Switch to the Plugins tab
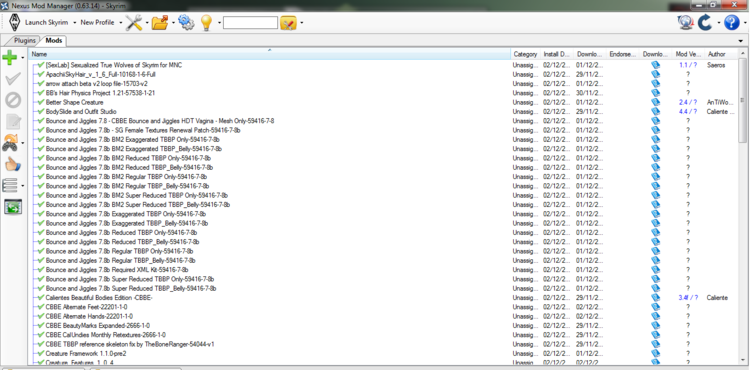Image resolution: width=750 pixels, height=370 pixels. pyautogui.click(x=24, y=41)
